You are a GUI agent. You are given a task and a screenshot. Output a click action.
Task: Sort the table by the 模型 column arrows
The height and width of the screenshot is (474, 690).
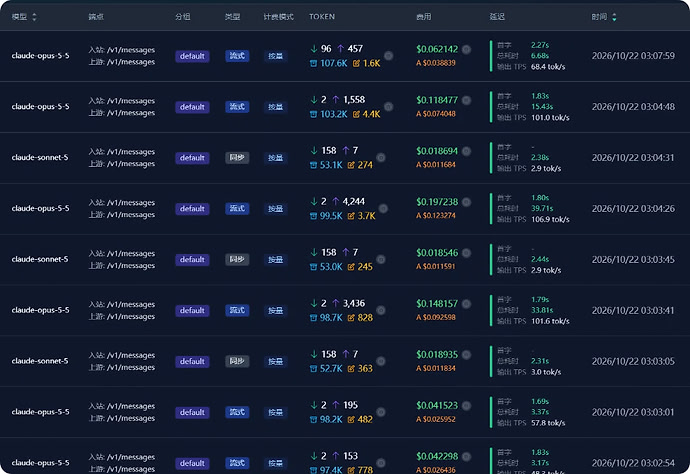tap(34, 17)
